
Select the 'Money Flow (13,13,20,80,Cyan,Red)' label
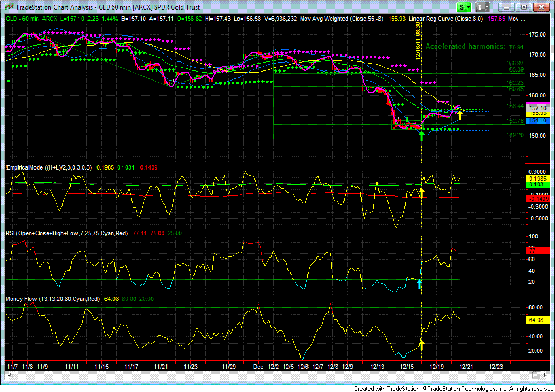coord(52,299)
